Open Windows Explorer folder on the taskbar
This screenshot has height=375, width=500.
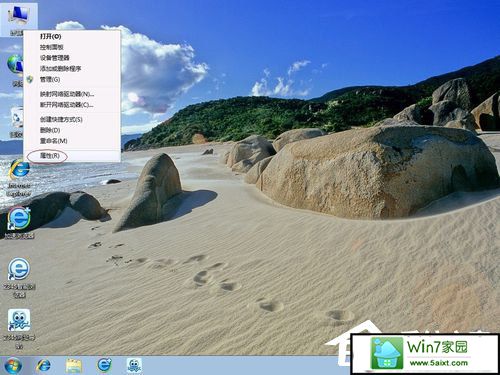pyautogui.click(x=74, y=365)
